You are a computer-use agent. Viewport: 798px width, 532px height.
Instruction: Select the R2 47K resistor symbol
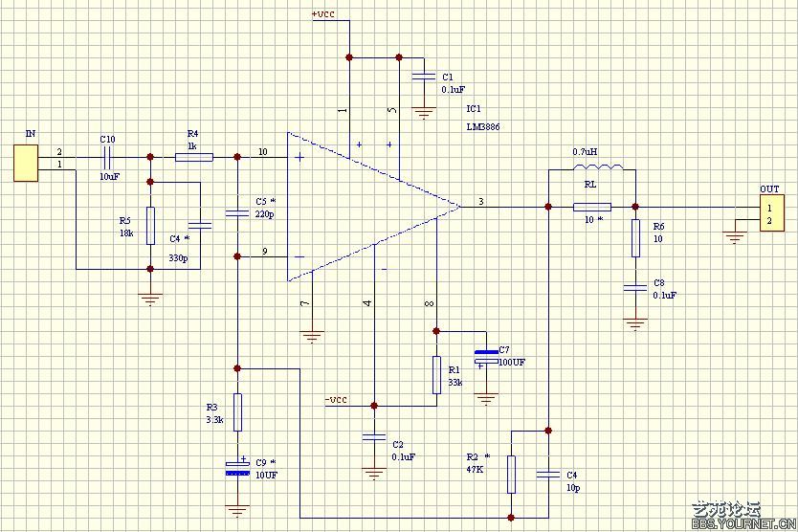coord(512,475)
